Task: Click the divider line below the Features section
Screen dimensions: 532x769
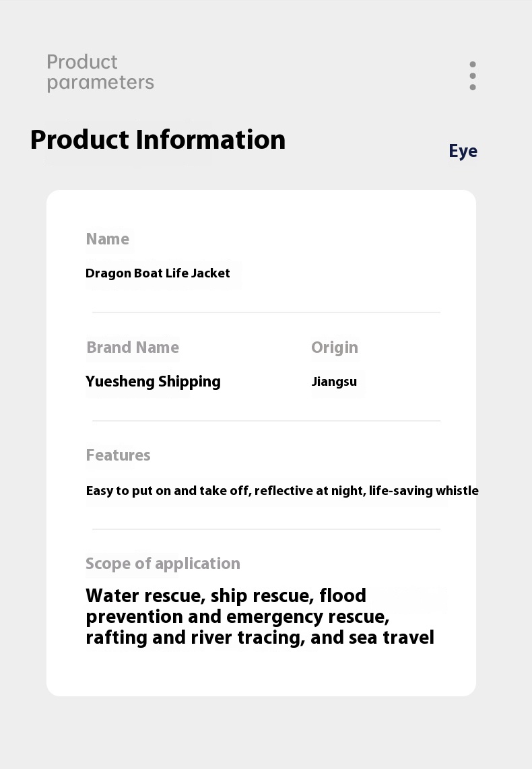Action: pos(266,529)
